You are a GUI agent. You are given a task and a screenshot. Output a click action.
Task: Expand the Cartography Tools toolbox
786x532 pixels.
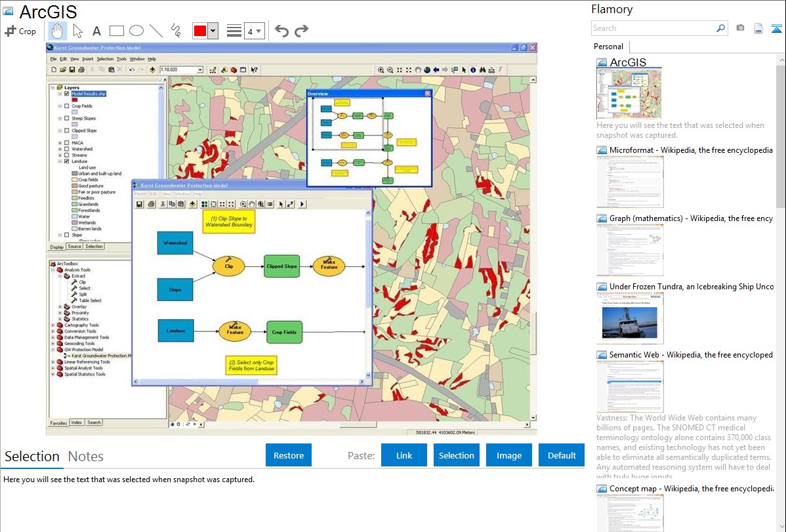[52, 325]
